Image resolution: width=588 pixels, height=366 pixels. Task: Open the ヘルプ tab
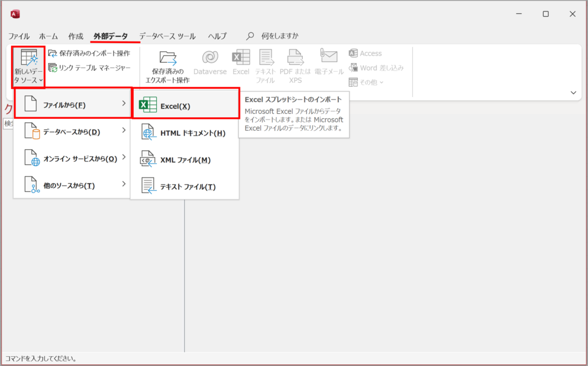point(218,36)
